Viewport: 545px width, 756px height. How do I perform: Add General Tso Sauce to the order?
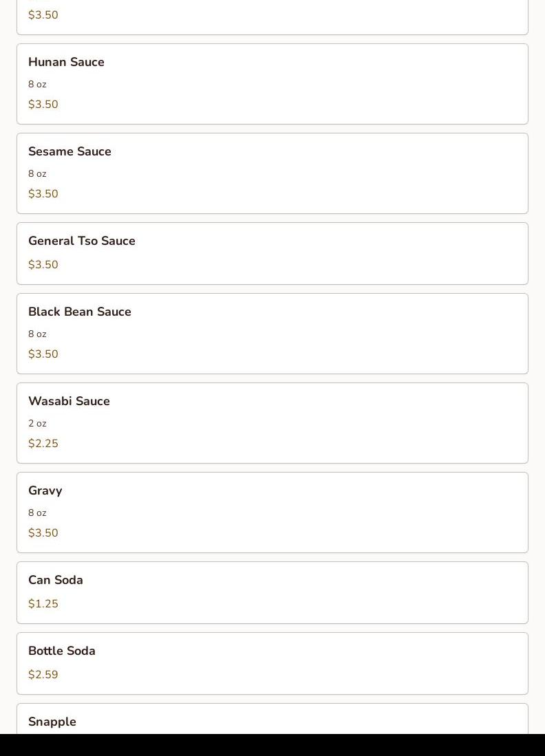(272, 253)
